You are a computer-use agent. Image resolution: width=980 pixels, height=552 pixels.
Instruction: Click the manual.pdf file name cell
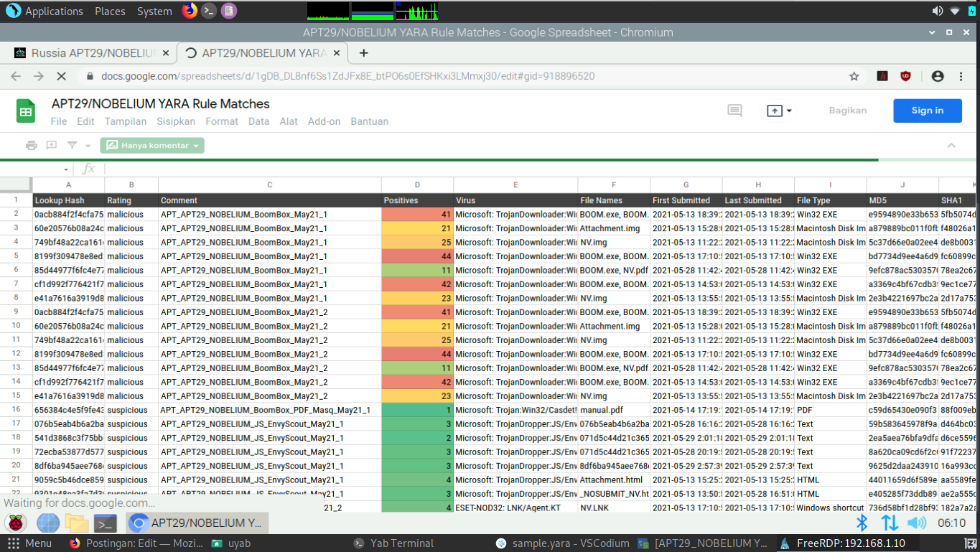(x=614, y=410)
